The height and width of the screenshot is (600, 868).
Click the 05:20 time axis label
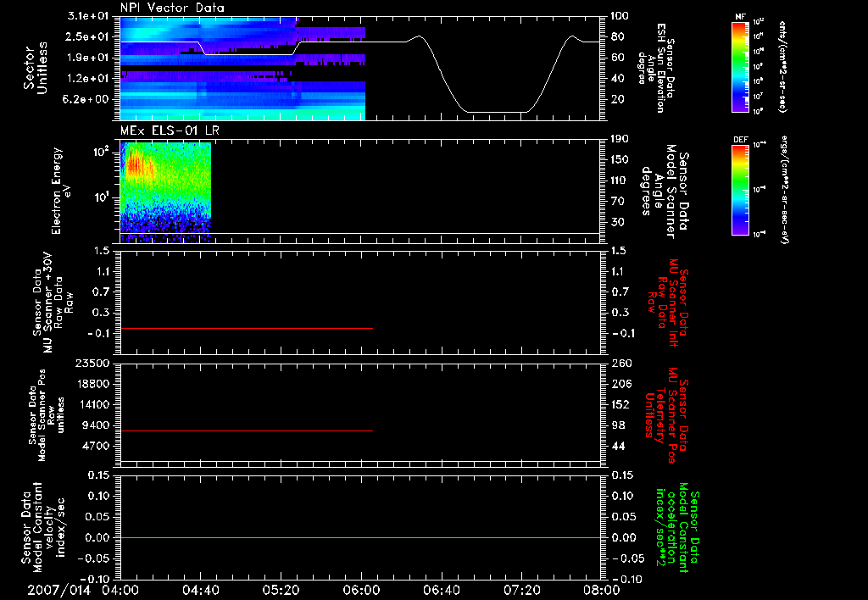pyautogui.click(x=281, y=591)
